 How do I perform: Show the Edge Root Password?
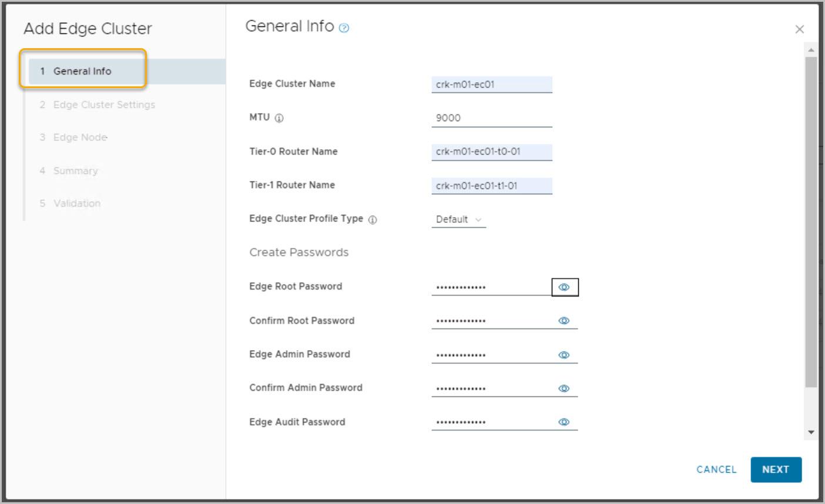564,287
